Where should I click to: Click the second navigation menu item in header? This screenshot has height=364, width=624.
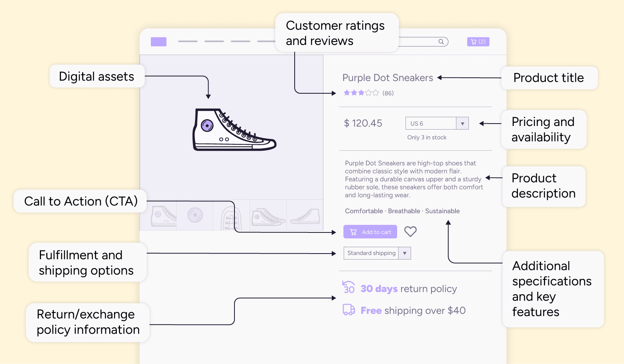[x=214, y=41]
